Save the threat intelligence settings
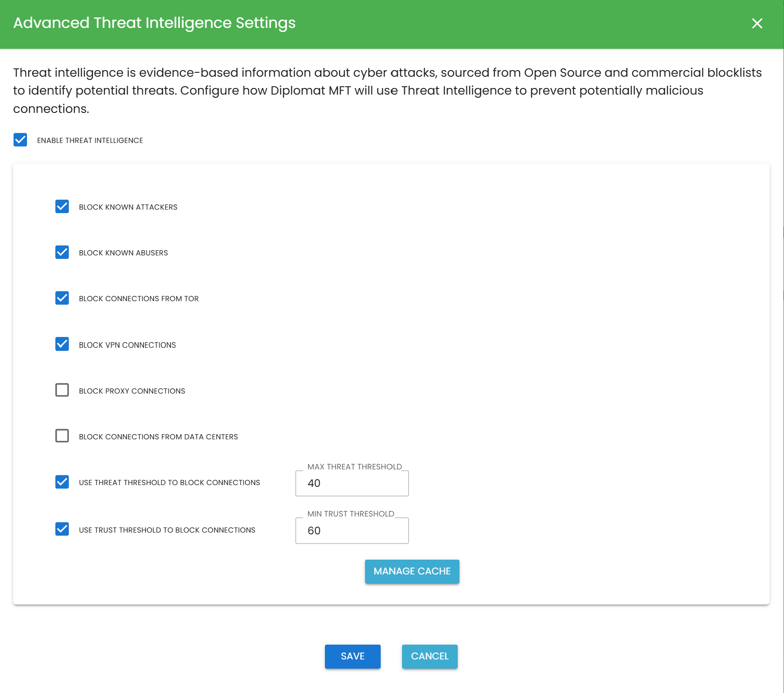Screen dimensions: 784x693 [x=352, y=656]
